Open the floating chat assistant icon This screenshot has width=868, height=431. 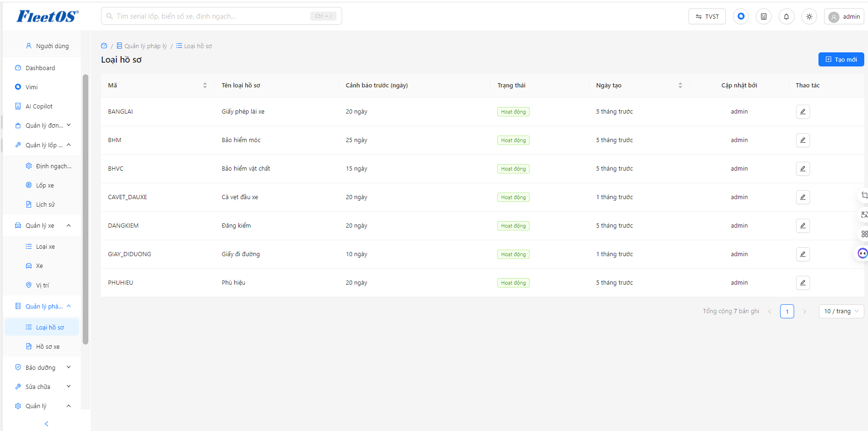[862, 253]
